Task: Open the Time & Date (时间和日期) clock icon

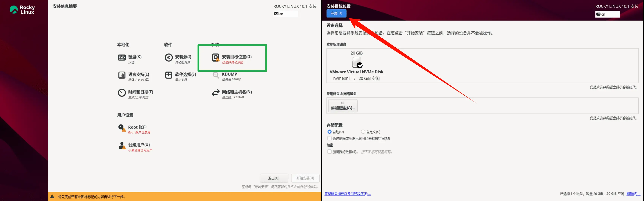Action: coord(122,93)
